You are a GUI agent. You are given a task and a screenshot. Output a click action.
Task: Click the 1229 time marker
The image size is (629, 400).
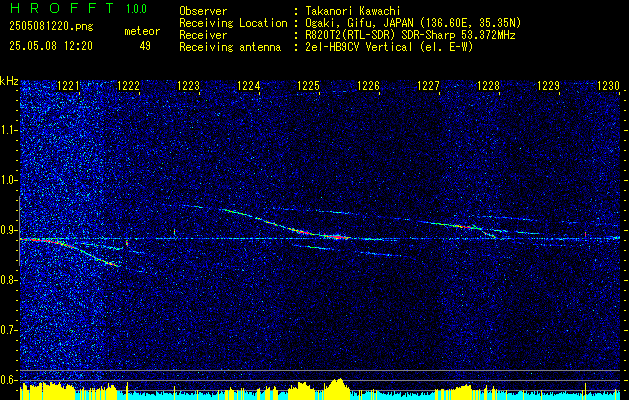click(x=549, y=86)
